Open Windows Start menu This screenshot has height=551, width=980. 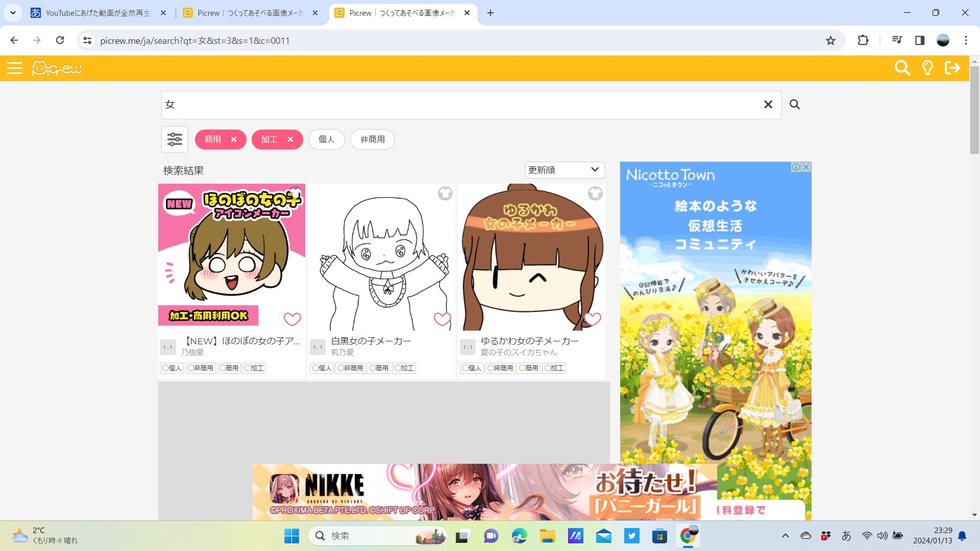[x=291, y=536]
